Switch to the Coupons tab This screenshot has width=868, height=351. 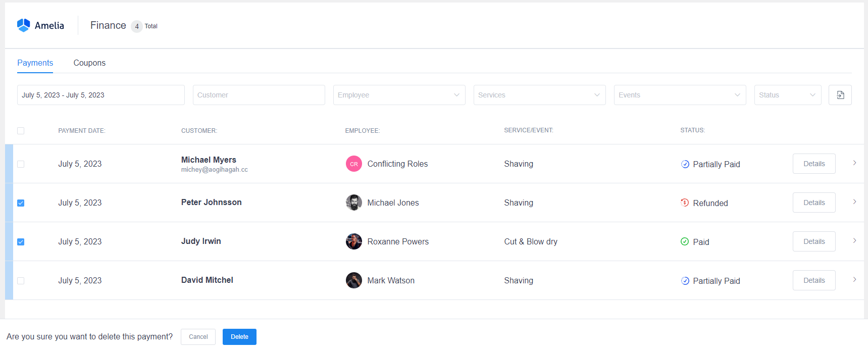(x=89, y=63)
